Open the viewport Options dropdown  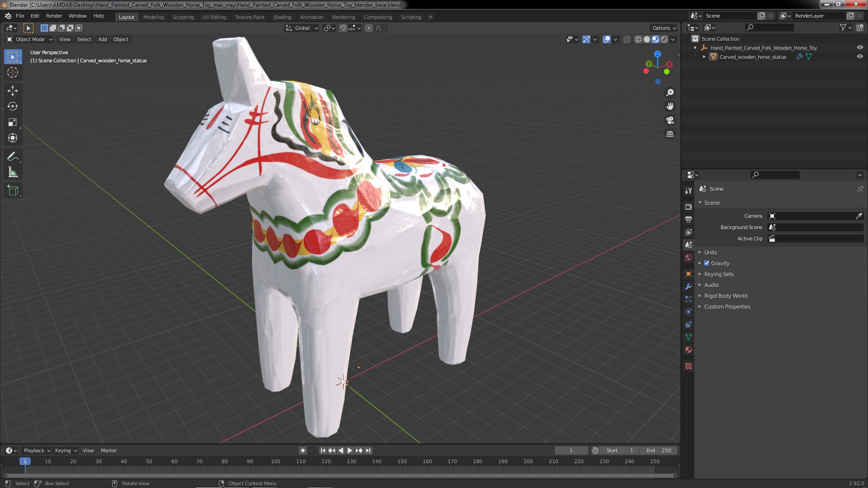(664, 28)
